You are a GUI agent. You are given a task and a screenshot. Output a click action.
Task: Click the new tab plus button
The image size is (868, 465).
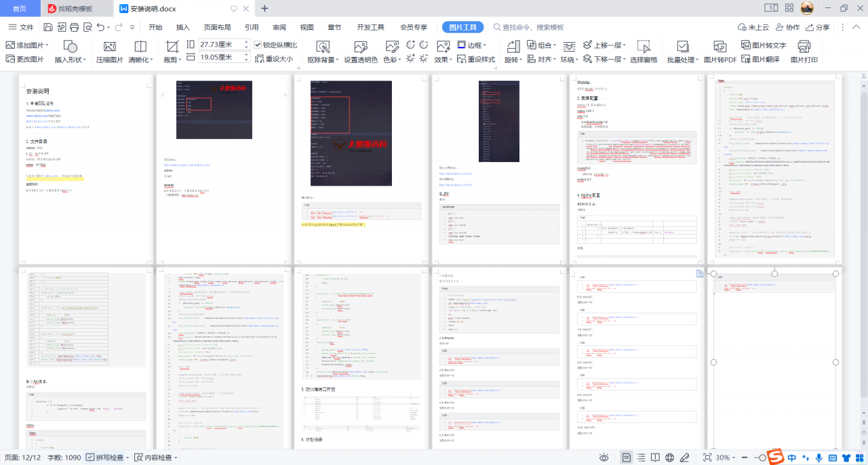[264, 9]
